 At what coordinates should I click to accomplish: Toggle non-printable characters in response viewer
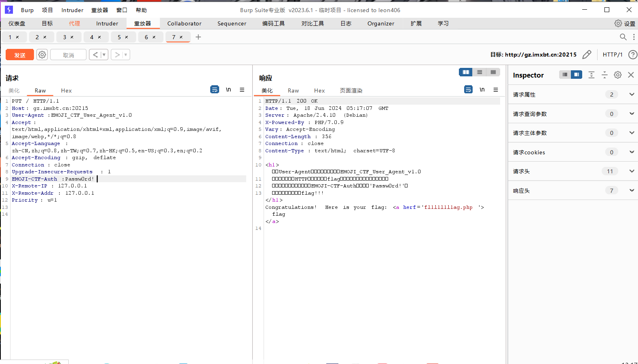pos(482,90)
